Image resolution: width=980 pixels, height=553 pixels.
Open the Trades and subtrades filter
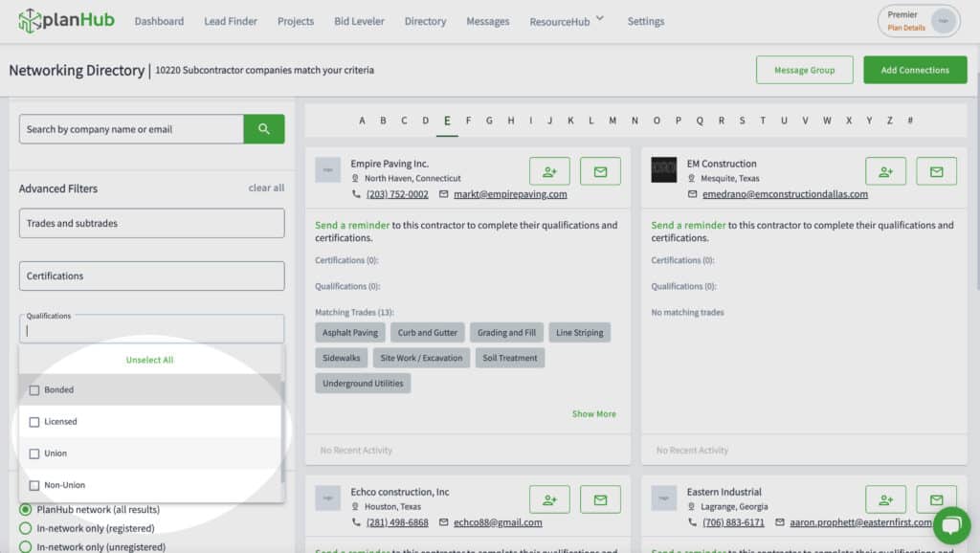150,223
